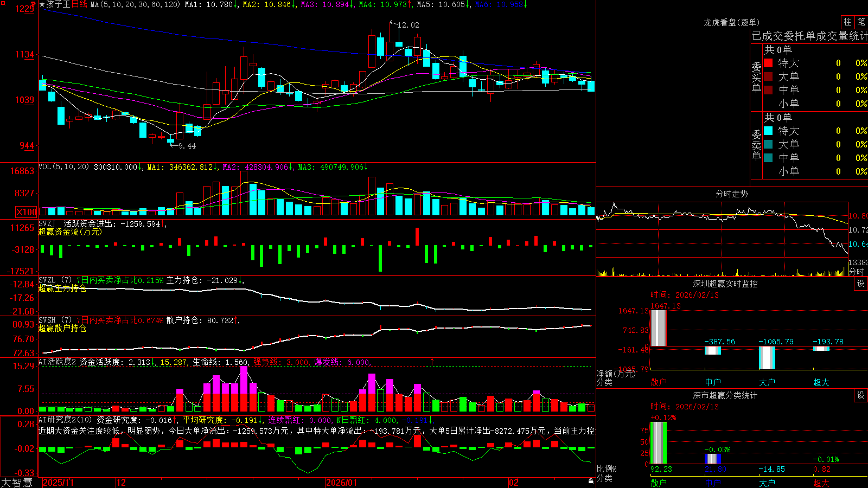The image size is (868, 488).
Task: Click the red 特大 buy order swatch
Action: tap(768, 63)
